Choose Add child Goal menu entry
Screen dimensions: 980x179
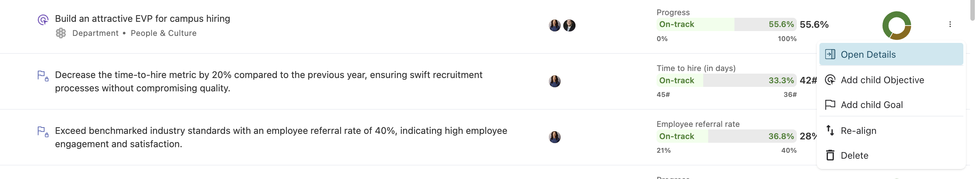point(871,105)
